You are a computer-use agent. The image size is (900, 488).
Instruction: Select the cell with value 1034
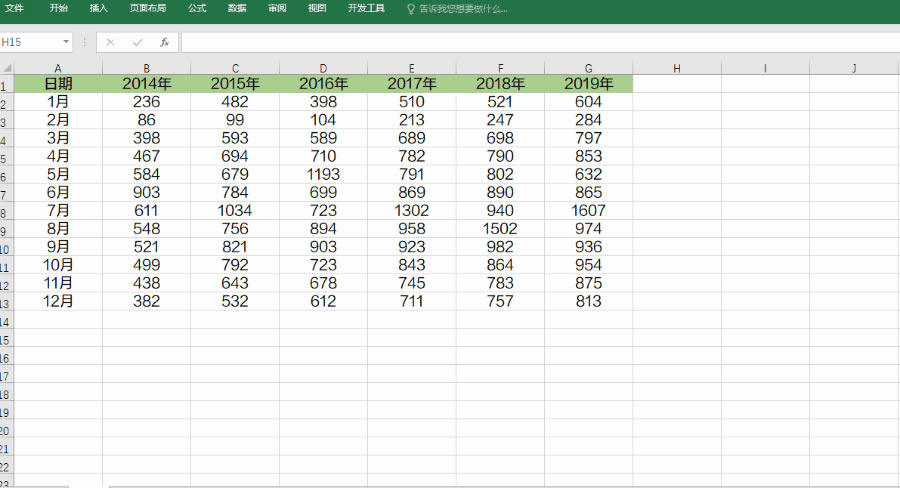tap(235, 211)
